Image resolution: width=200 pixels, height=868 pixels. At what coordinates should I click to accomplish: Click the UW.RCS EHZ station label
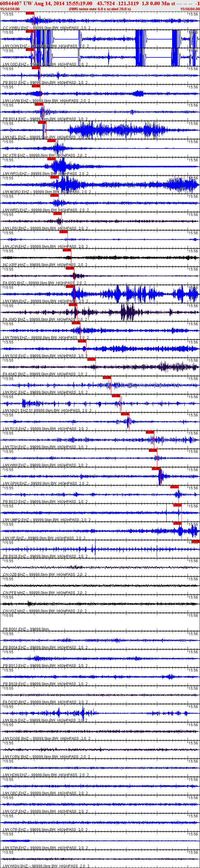tap(45, 429)
